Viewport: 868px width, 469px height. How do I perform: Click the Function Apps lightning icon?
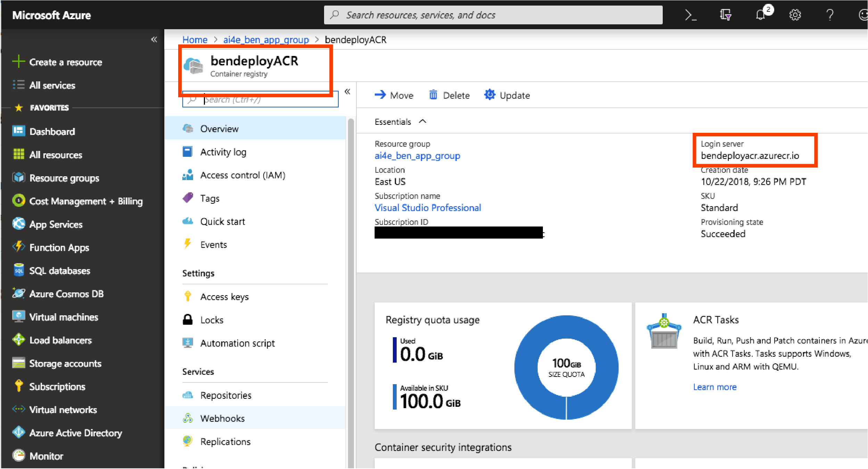(19, 247)
